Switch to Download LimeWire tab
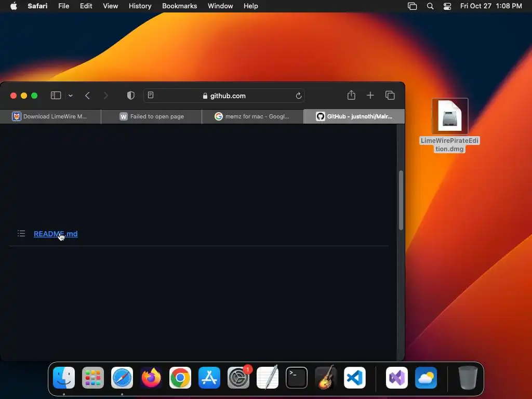532x399 pixels. click(50, 116)
